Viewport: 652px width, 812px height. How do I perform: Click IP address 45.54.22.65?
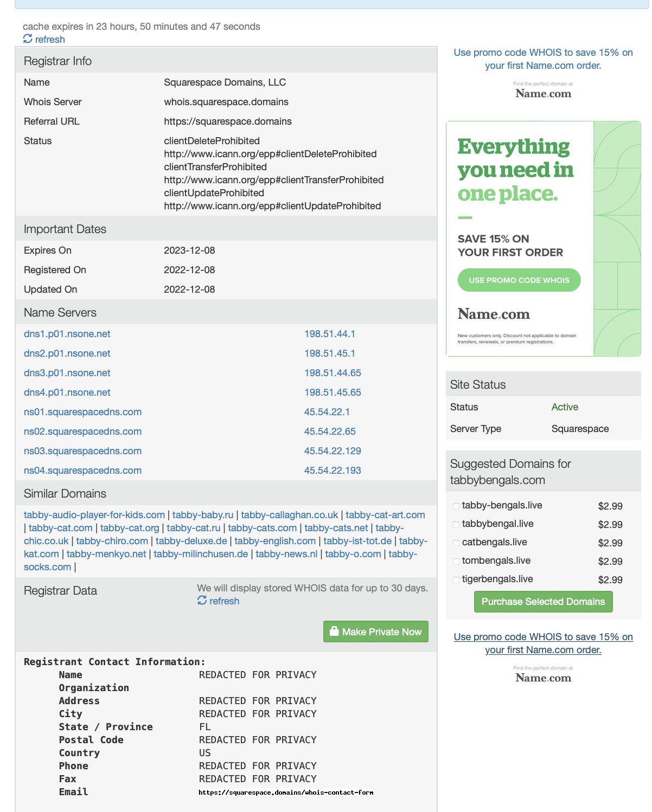(330, 431)
